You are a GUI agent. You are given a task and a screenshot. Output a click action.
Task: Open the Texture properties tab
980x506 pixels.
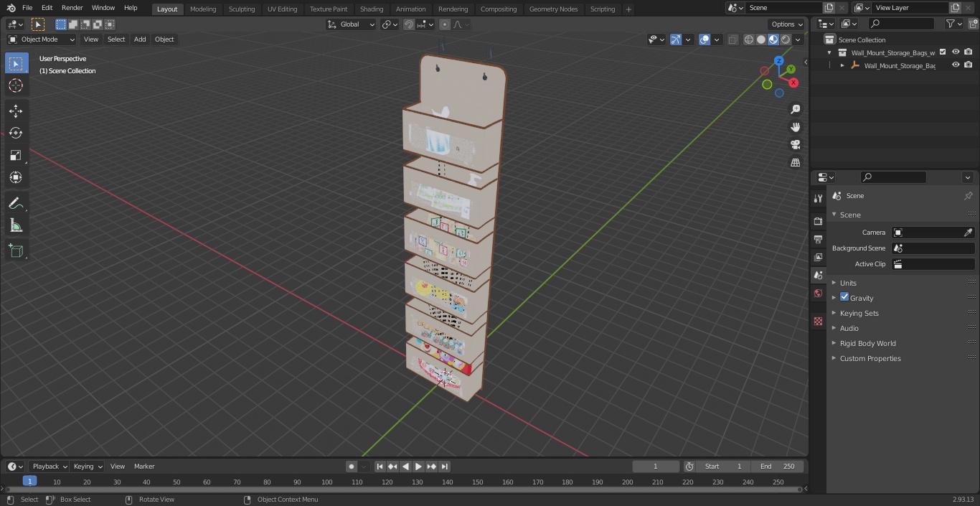click(x=818, y=322)
